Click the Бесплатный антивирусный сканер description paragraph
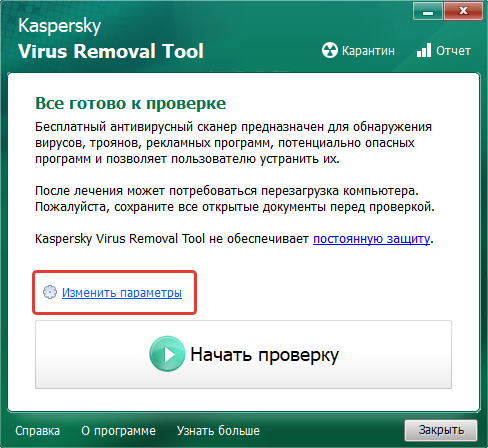Image resolution: width=488 pixels, height=448 pixels. coord(233,143)
